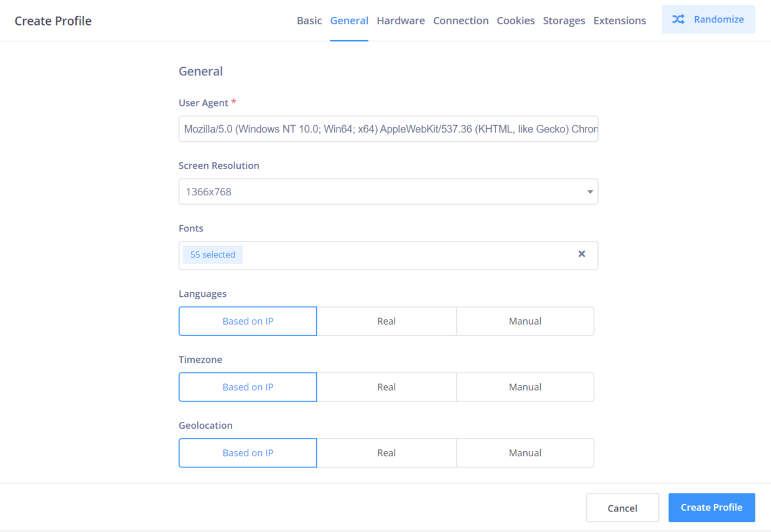Viewport: 771px width, 532px height.
Task: Expand the Screen Resolution dropdown arrow
Action: click(x=590, y=192)
